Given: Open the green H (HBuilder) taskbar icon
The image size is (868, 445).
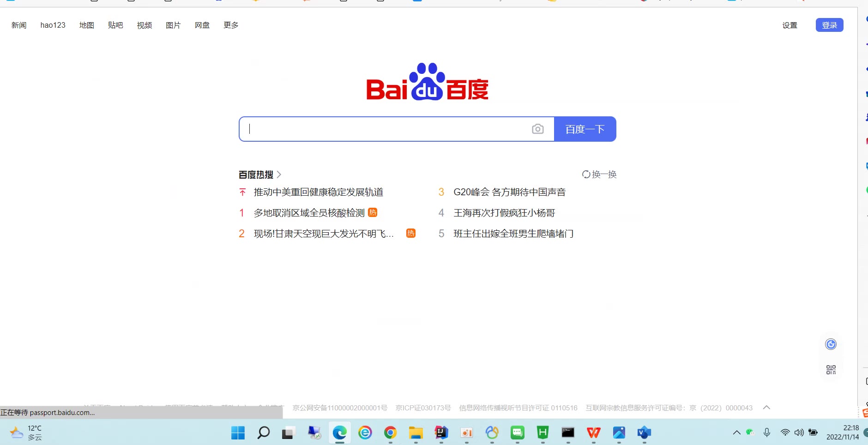Looking at the screenshot, I should tap(542, 433).
